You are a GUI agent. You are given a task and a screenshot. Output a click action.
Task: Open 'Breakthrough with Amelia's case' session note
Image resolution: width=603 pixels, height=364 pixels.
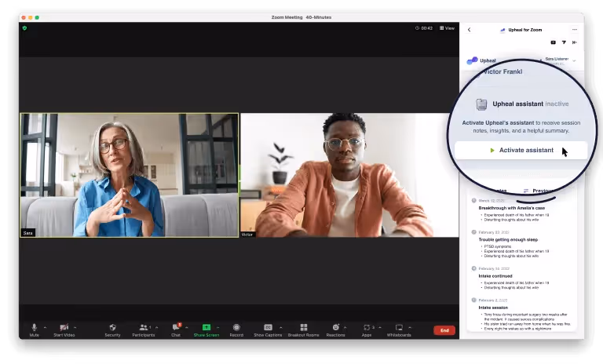pyautogui.click(x=511, y=208)
